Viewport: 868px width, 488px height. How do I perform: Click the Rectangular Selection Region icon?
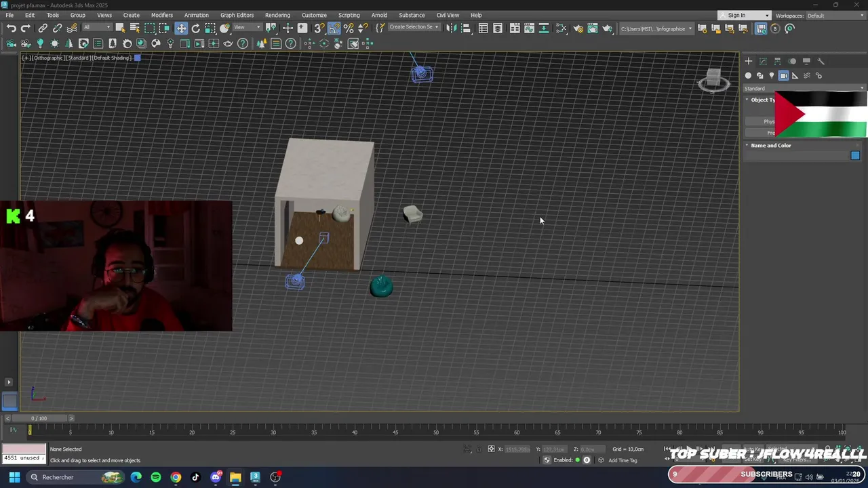pos(150,28)
